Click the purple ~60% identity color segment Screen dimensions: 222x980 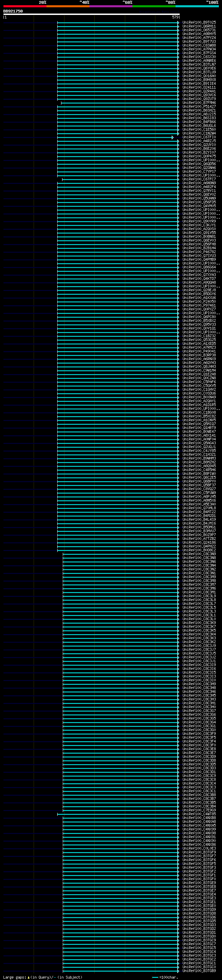click(111, 6)
